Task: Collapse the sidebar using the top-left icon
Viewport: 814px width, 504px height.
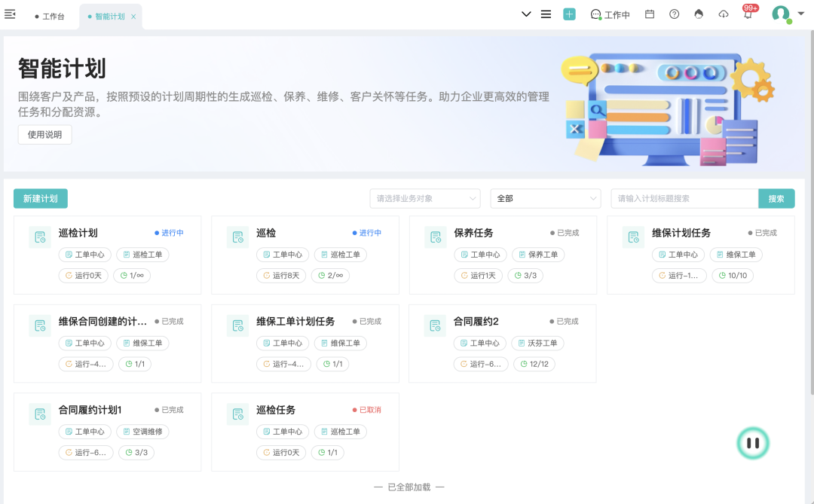Action: point(11,14)
